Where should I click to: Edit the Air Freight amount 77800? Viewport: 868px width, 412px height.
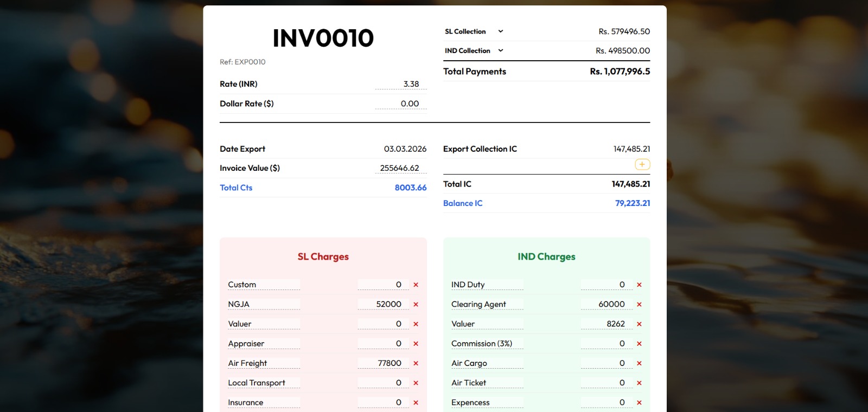pos(384,363)
